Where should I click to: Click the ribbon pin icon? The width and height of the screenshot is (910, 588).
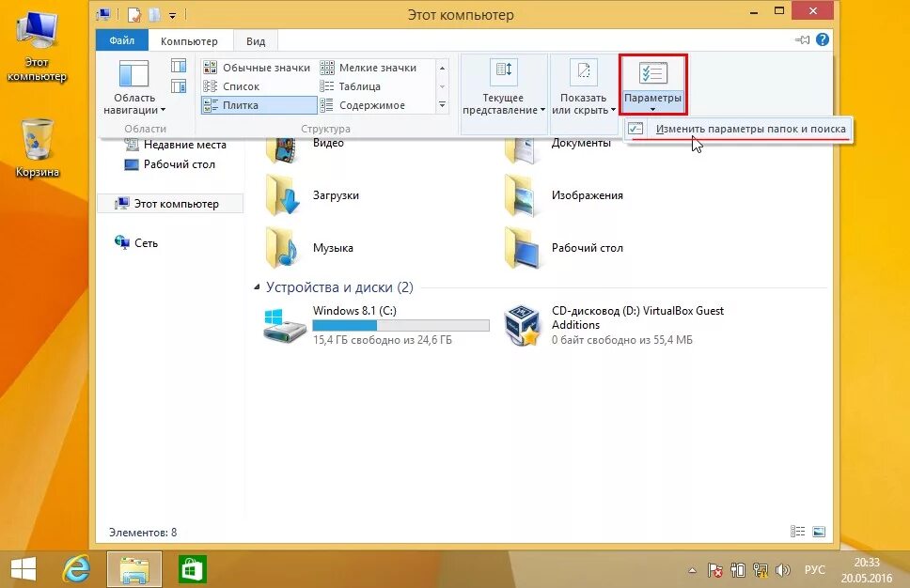click(x=802, y=39)
